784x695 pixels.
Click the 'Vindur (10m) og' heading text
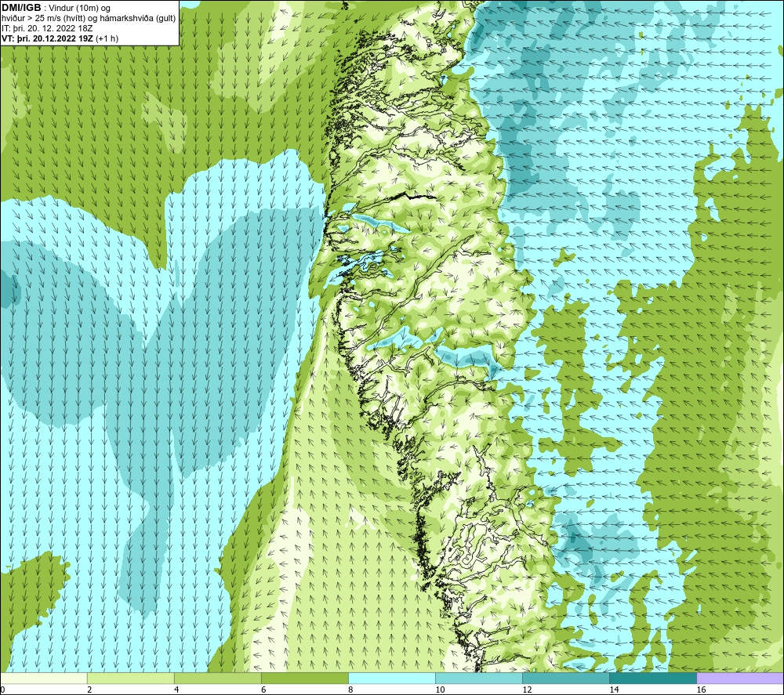(79, 9)
